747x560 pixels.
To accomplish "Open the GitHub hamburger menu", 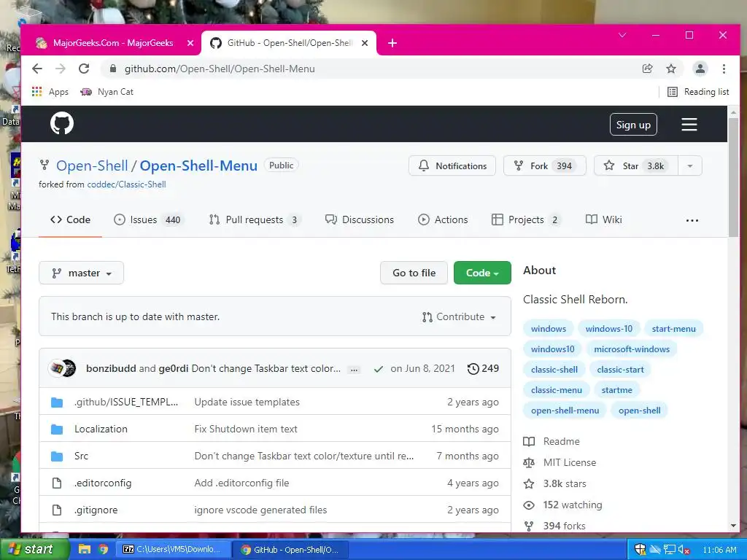I will point(689,124).
